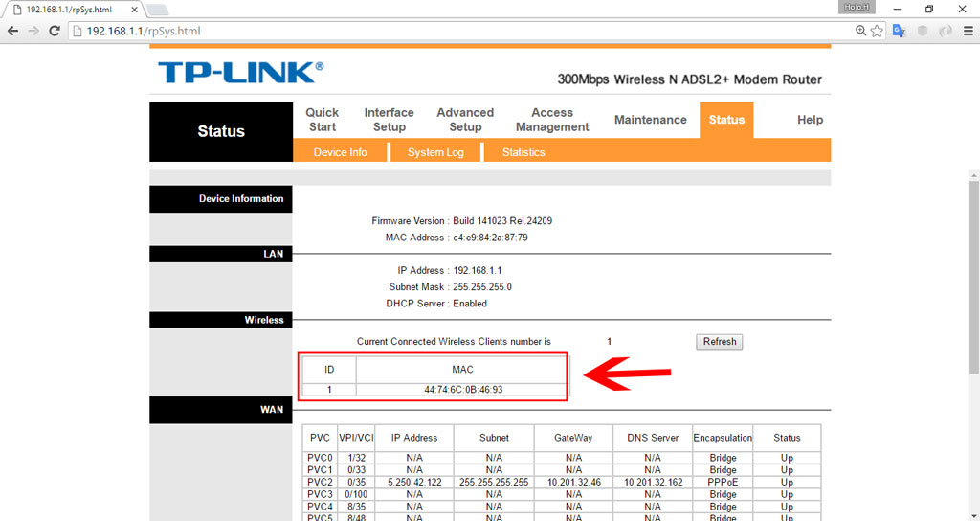
Task: Click the DHCP Server Enabled value
Action: pos(470,304)
